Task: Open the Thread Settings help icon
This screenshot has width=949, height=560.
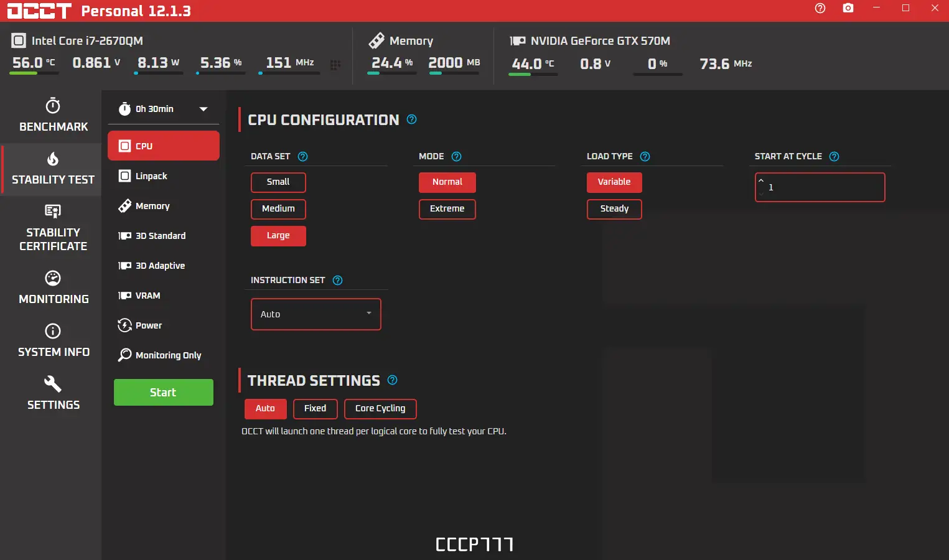Action: pos(392,380)
